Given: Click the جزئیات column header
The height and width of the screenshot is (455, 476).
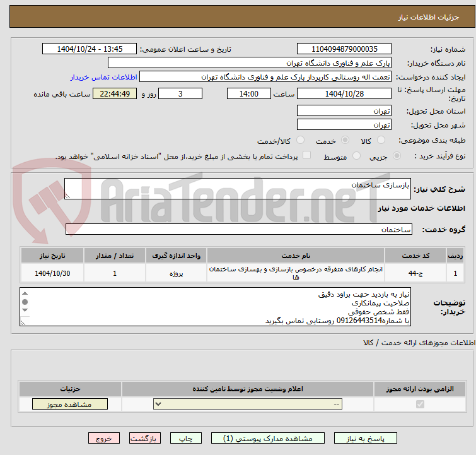Looking at the screenshot, I should [x=70, y=389].
